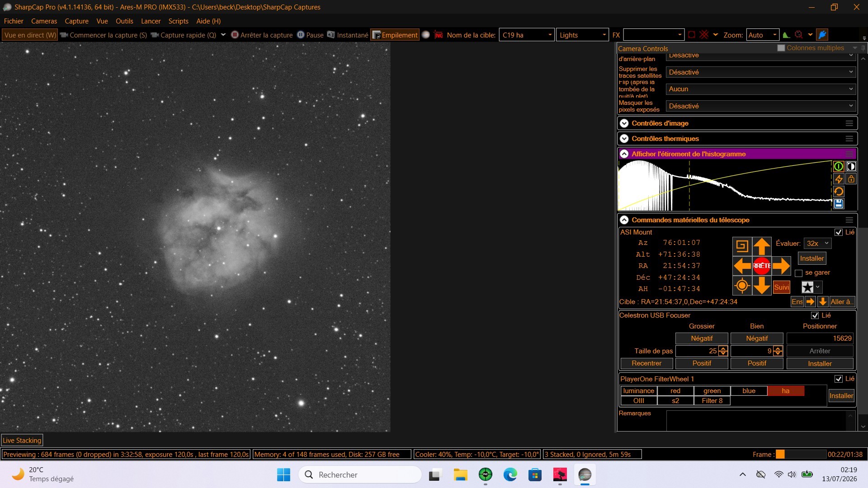The height and width of the screenshot is (488, 868).
Task: Click inside the histogram stretch graph
Action: [725, 185]
